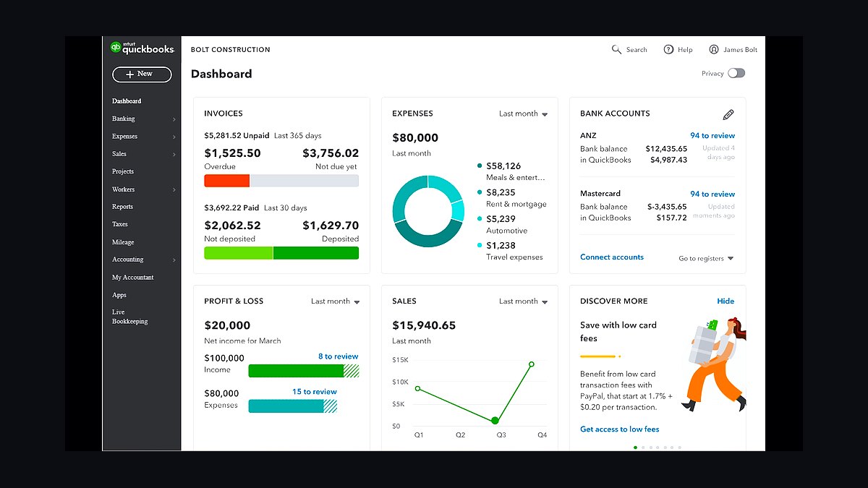
Task: Click ANZ 94 to review link
Action: (x=712, y=135)
